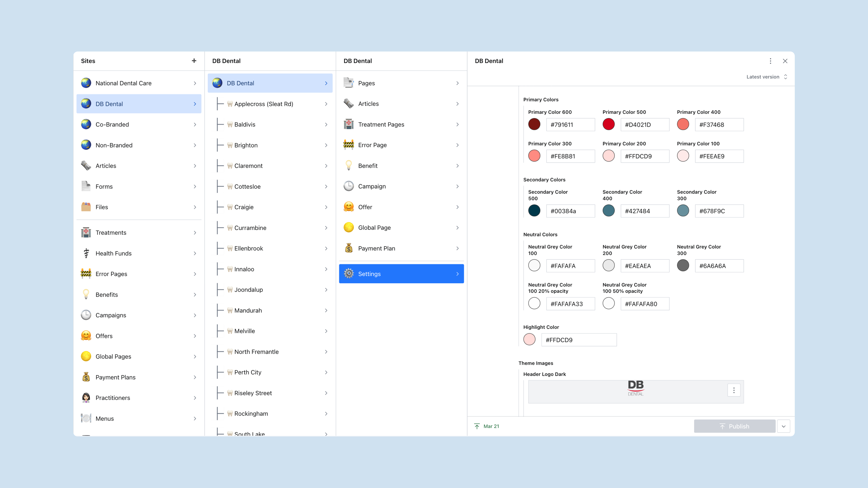The image size is (868, 488).
Task: Open the Offer item in third column
Action: click(401, 207)
